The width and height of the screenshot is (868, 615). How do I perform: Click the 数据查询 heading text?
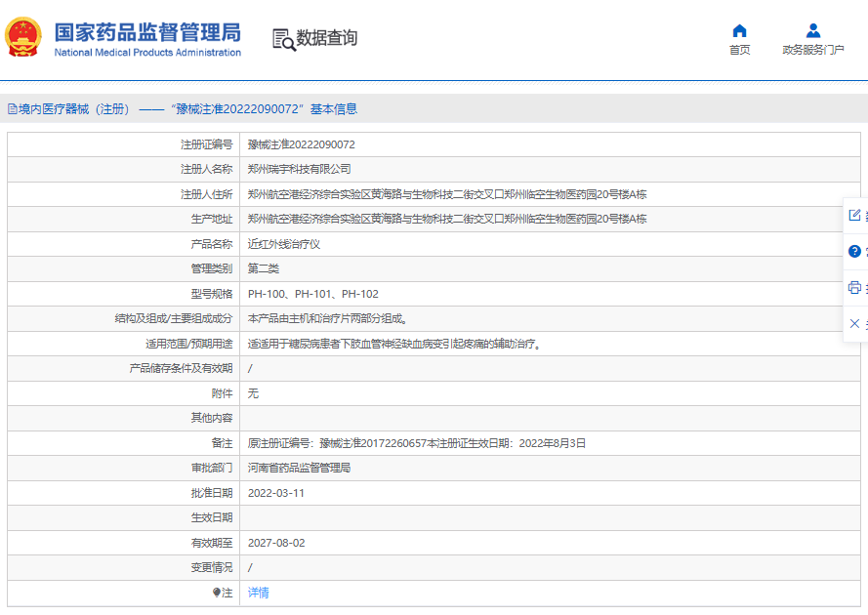click(x=327, y=38)
